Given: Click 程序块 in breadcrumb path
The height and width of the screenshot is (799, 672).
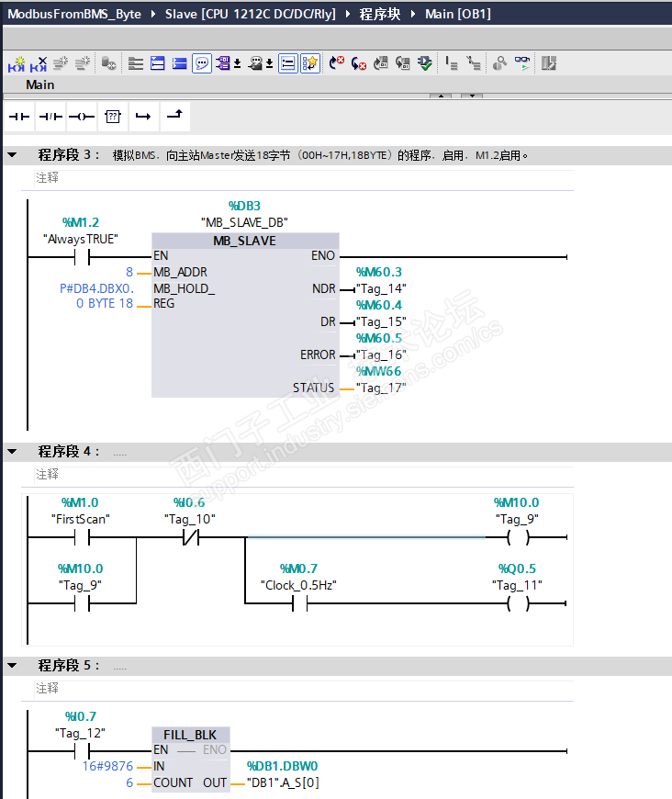Looking at the screenshot, I should [379, 15].
